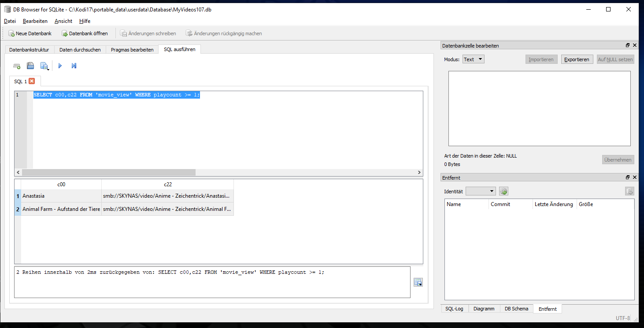Select the Anastasia cell
Screen dimensions: 644x328
(61, 196)
